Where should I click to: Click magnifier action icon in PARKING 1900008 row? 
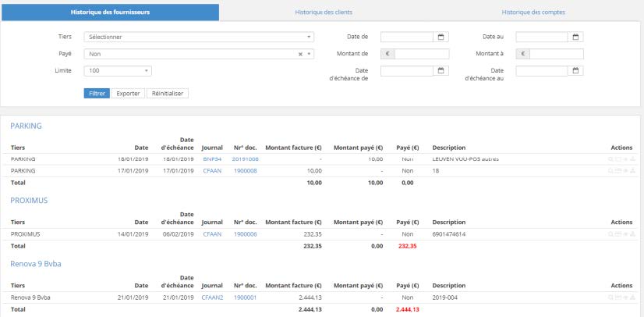[x=610, y=171]
